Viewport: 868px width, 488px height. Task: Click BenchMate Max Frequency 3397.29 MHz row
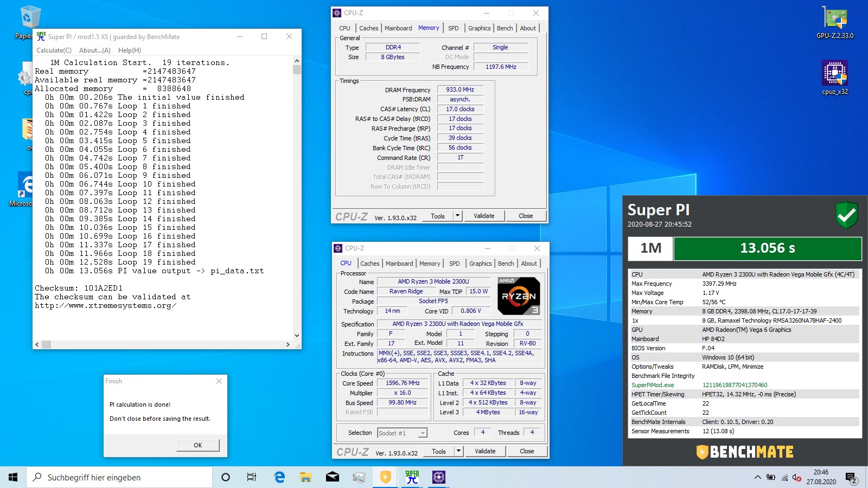coord(744,284)
